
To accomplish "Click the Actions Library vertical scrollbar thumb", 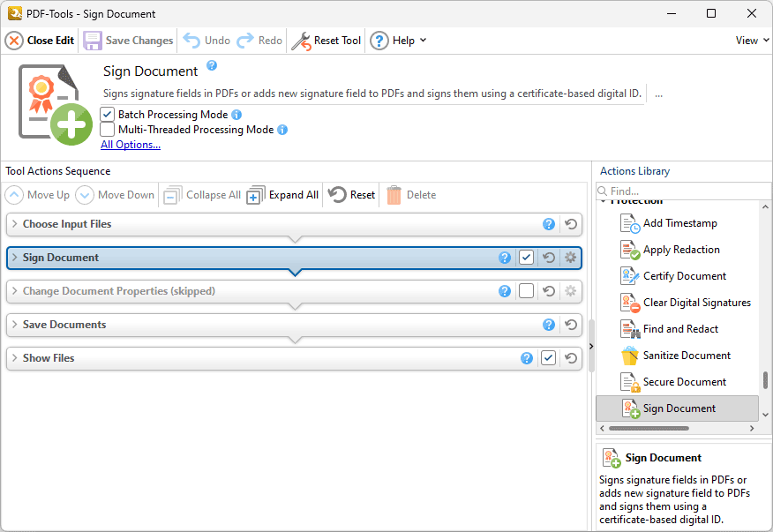I will pos(765,380).
